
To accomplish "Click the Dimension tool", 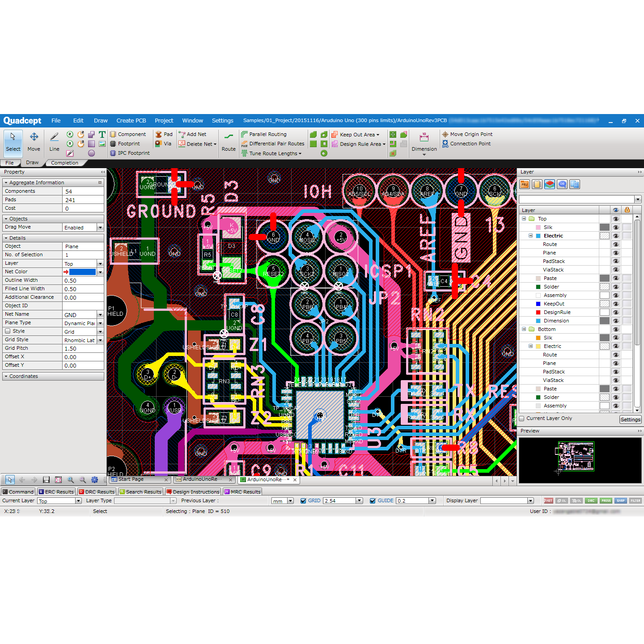I will pyautogui.click(x=424, y=142).
